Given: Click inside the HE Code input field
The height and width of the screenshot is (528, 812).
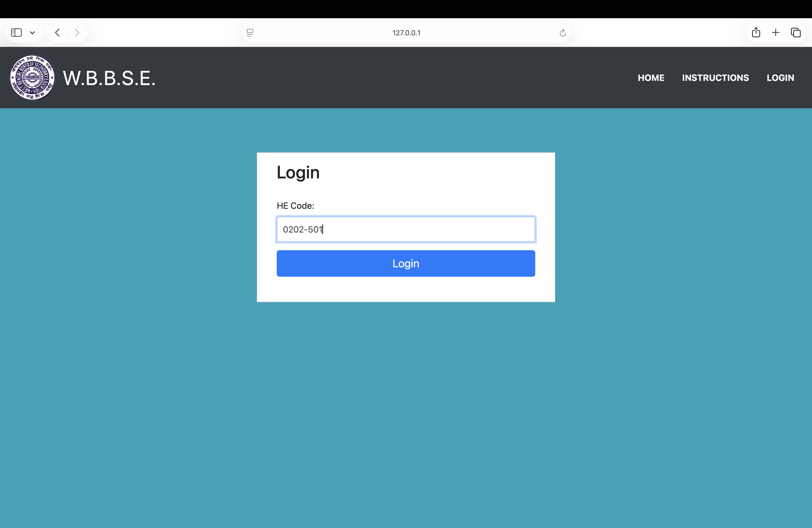Looking at the screenshot, I should point(406,229).
